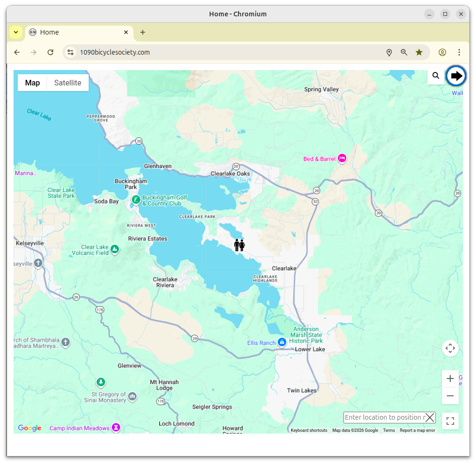This screenshot has width=476, height=464.
Task: Switch to Satellite map view
Action: pyautogui.click(x=68, y=83)
